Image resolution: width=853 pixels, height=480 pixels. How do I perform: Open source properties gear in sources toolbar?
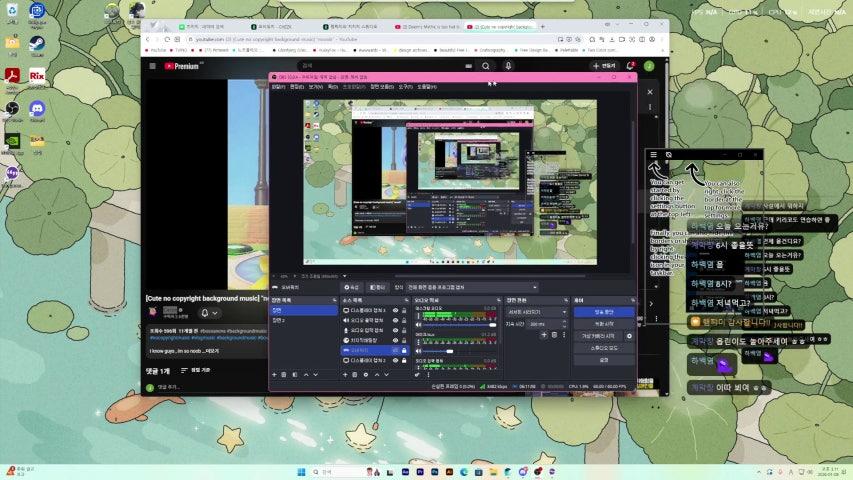point(366,375)
